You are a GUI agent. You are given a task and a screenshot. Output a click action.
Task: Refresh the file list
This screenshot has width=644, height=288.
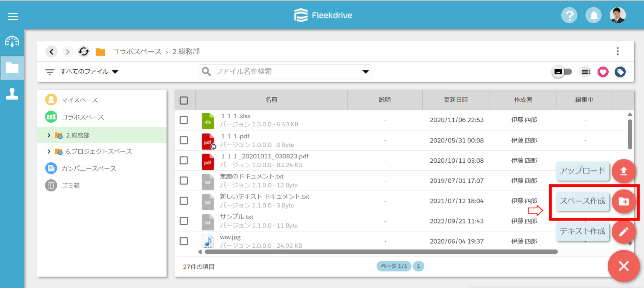pyautogui.click(x=84, y=51)
